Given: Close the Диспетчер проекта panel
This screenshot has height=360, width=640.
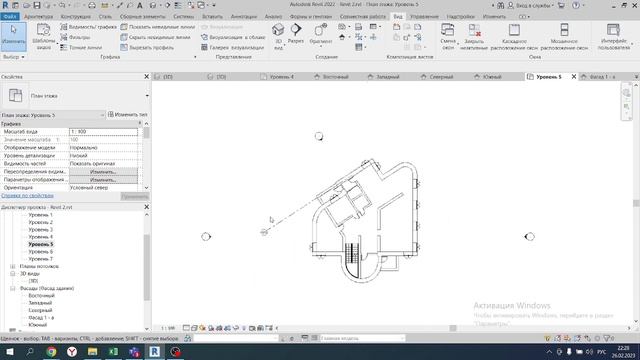Looking at the screenshot, I should click(147, 207).
